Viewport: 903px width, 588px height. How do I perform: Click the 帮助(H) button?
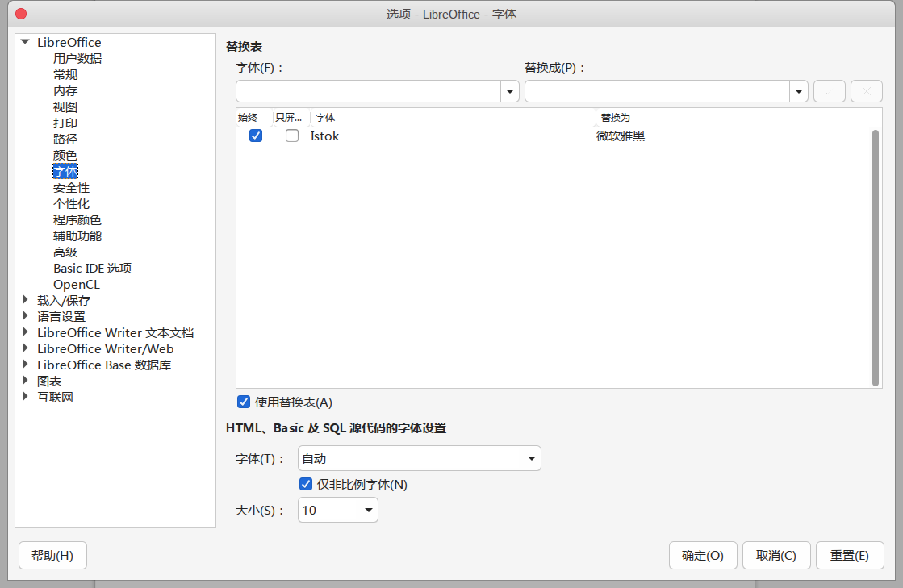[x=52, y=555]
